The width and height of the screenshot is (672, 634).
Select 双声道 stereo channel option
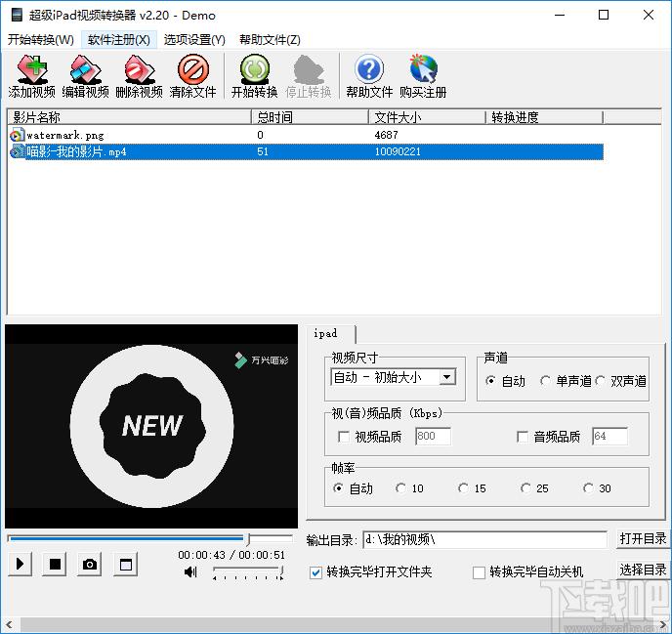(601, 381)
